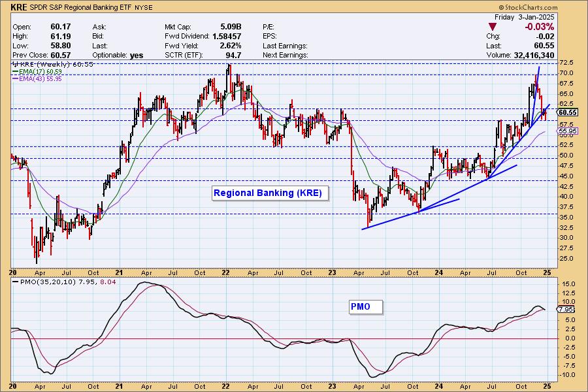Click the purple 55.95 EMA tag on axis

[568, 131]
